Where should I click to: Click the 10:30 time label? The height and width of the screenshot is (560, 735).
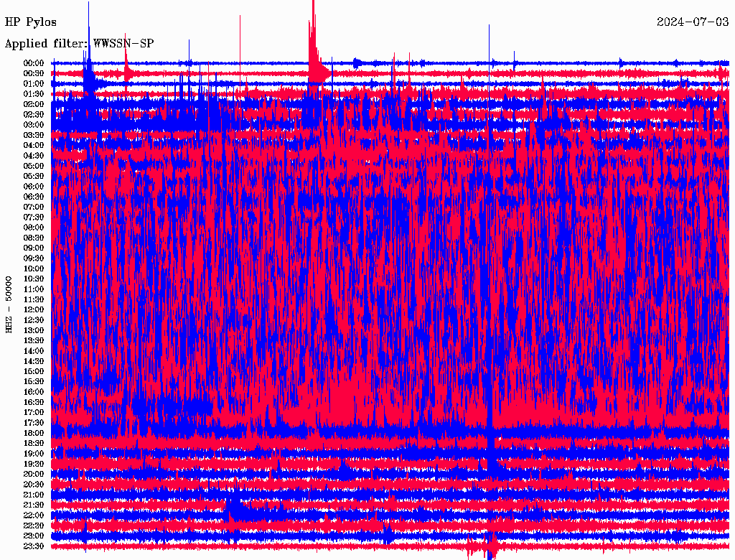click(x=33, y=279)
